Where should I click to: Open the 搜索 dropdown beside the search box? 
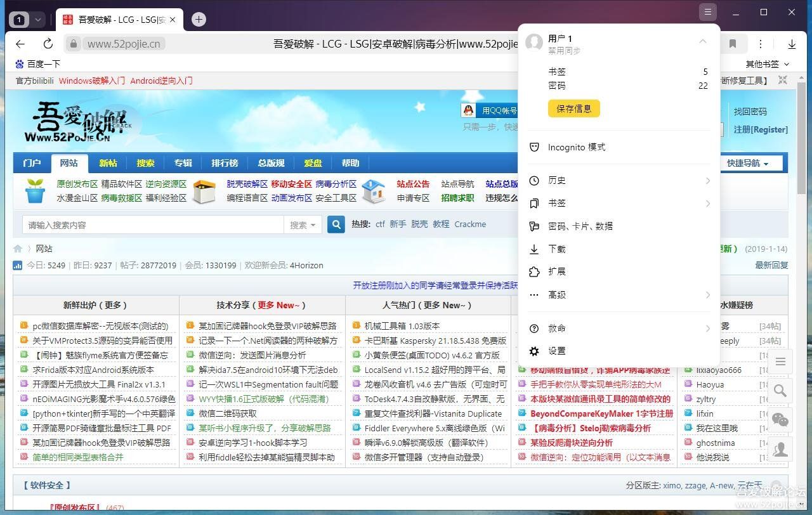tap(303, 224)
